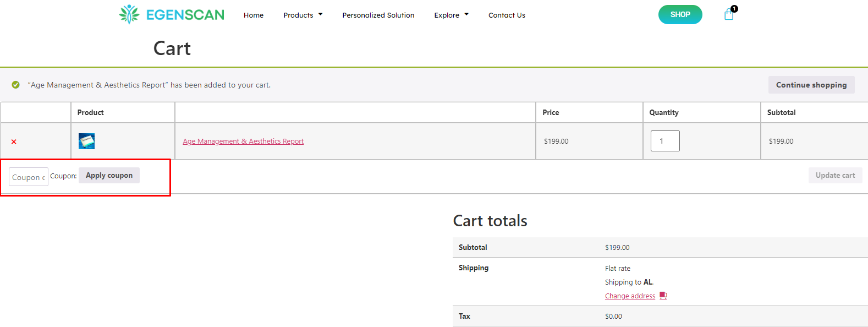Click the $199.00 price cell
868x327 pixels.
(x=556, y=141)
